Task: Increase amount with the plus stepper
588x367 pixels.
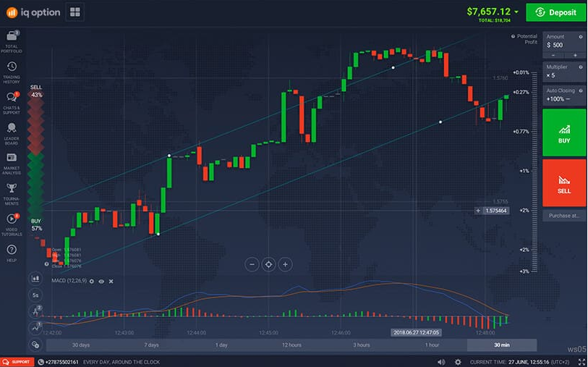Action: point(576,55)
